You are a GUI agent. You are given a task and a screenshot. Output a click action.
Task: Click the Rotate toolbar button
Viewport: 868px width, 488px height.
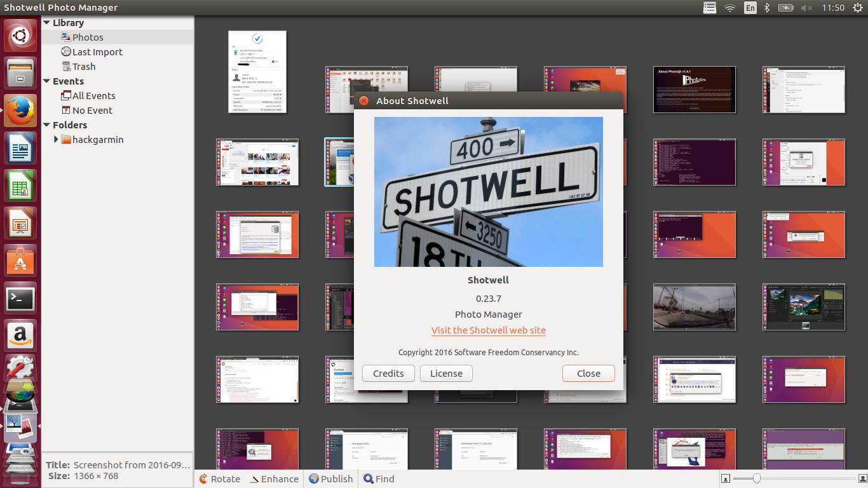[219, 478]
